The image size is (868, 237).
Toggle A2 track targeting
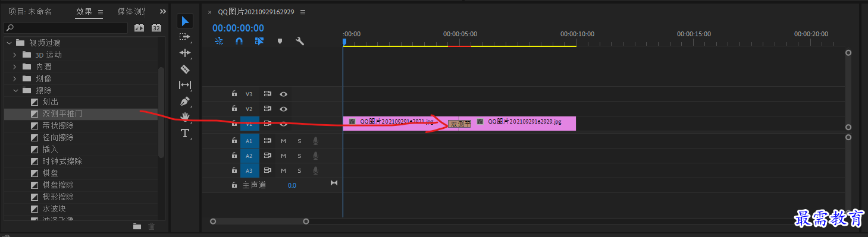point(249,156)
